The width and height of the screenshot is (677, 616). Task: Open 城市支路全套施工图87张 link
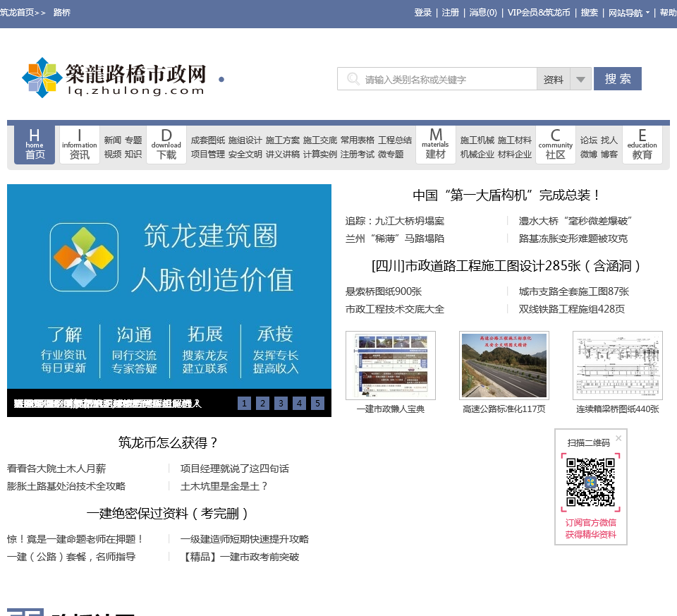tap(574, 291)
